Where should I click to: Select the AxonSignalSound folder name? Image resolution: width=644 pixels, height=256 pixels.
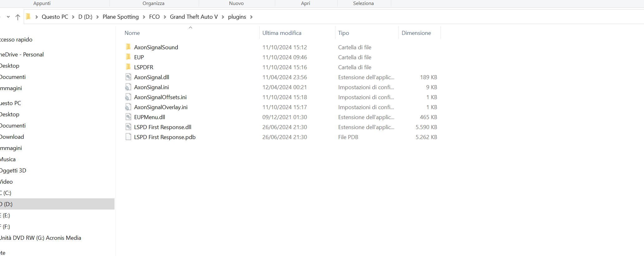[156, 47]
